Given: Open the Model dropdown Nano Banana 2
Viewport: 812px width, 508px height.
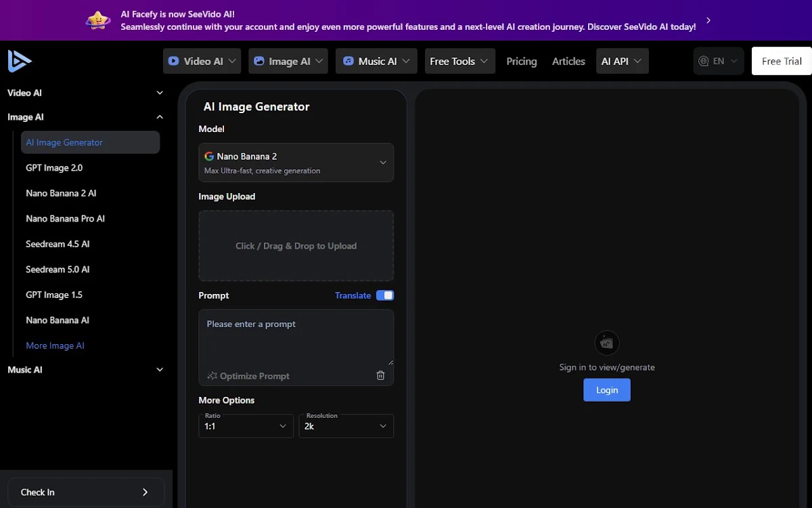Looking at the screenshot, I should click(296, 163).
